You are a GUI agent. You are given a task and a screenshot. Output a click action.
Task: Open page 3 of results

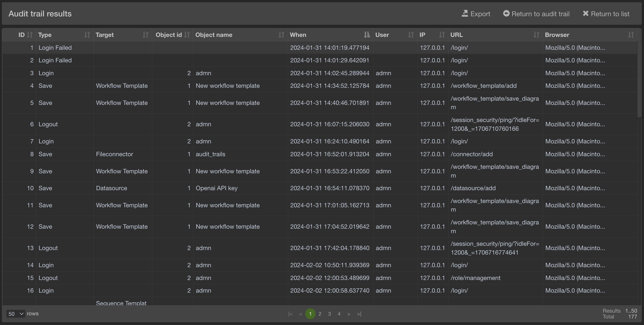point(329,314)
